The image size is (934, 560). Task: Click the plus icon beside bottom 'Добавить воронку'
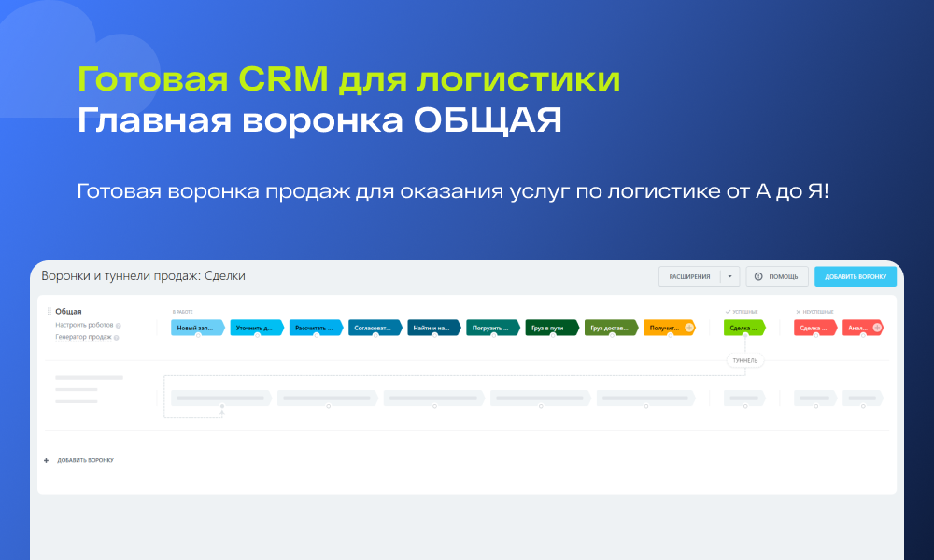pyautogui.click(x=47, y=460)
